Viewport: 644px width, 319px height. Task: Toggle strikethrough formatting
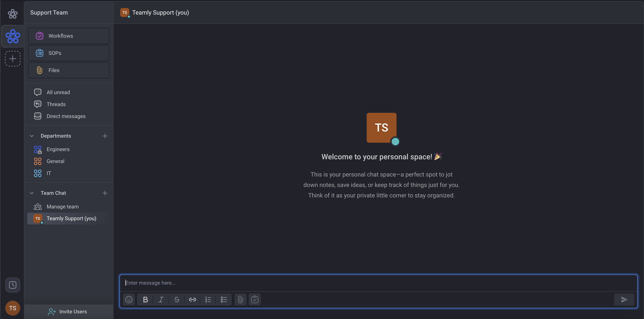(177, 300)
